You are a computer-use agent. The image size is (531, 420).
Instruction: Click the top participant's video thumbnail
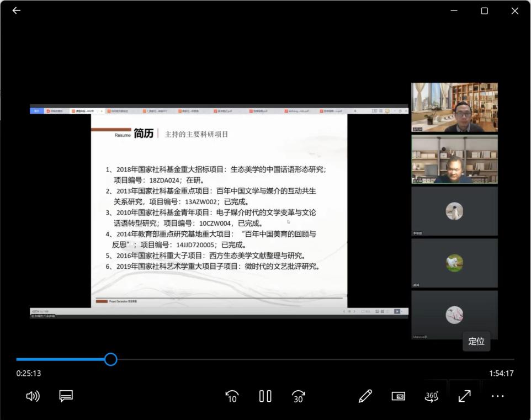pyautogui.click(x=454, y=108)
